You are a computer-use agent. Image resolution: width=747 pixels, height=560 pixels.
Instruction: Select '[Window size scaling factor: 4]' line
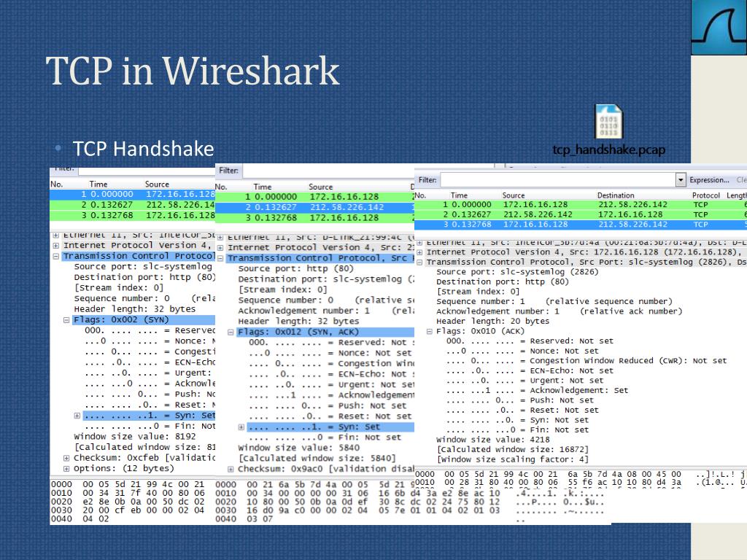tap(513, 459)
